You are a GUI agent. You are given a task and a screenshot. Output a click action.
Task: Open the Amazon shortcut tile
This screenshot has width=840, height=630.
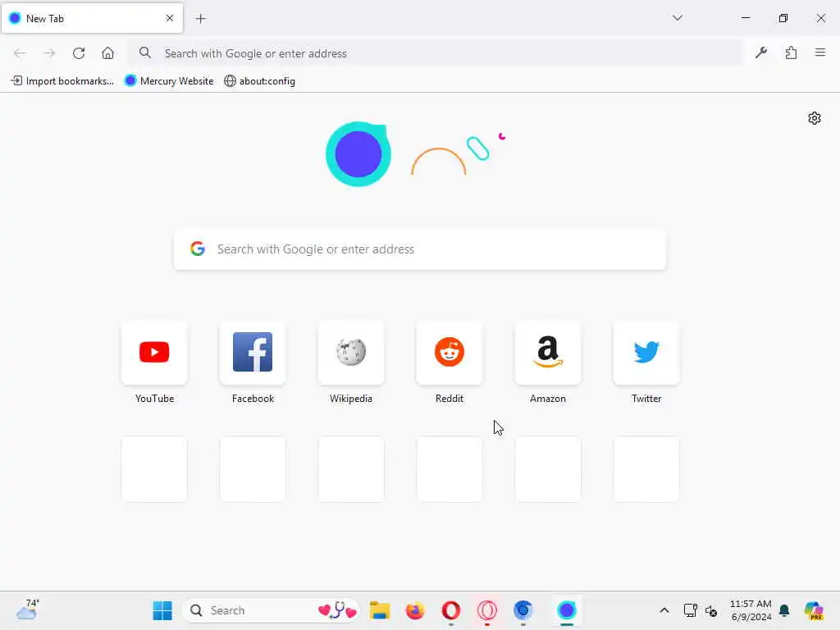tap(547, 353)
